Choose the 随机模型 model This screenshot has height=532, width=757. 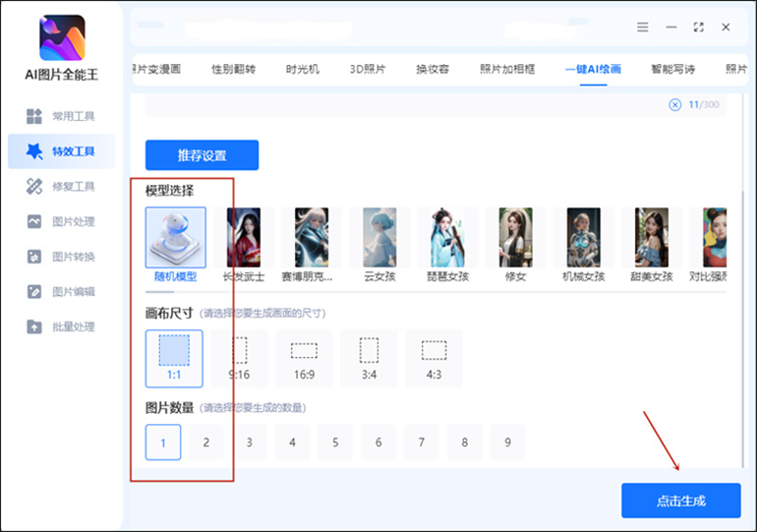[x=176, y=238]
